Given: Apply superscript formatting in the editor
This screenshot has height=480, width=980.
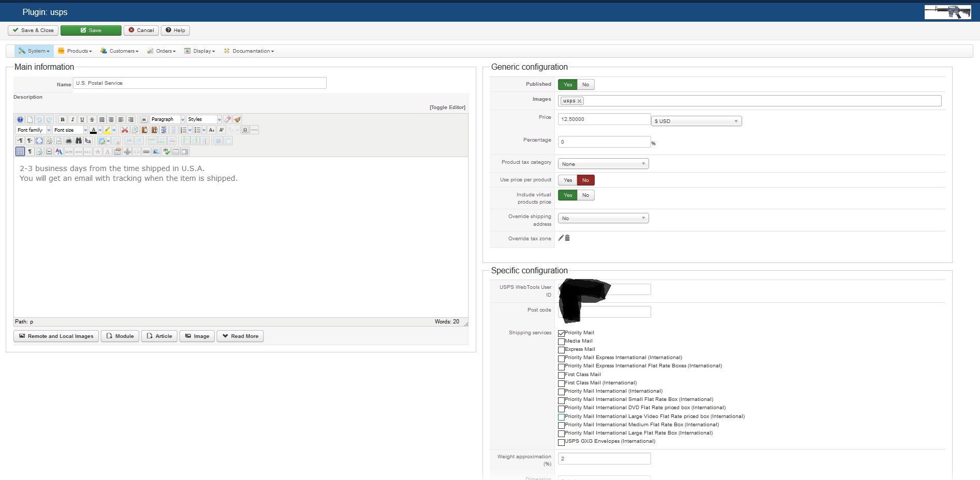Looking at the screenshot, I should [x=221, y=130].
